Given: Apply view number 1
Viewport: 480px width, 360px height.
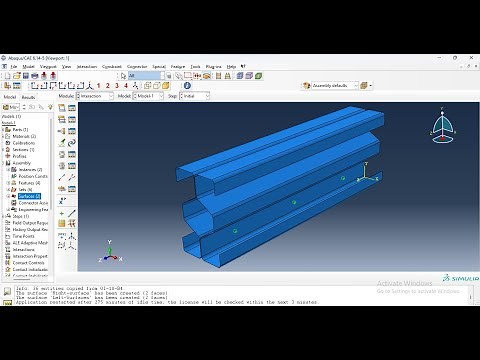Looking at the screenshot, I should (99, 86).
